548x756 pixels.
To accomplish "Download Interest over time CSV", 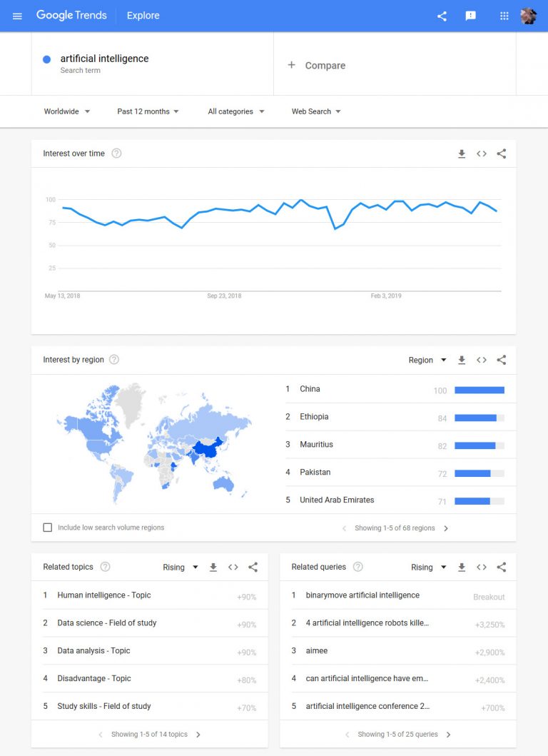I will pyautogui.click(x=462, y=153).
